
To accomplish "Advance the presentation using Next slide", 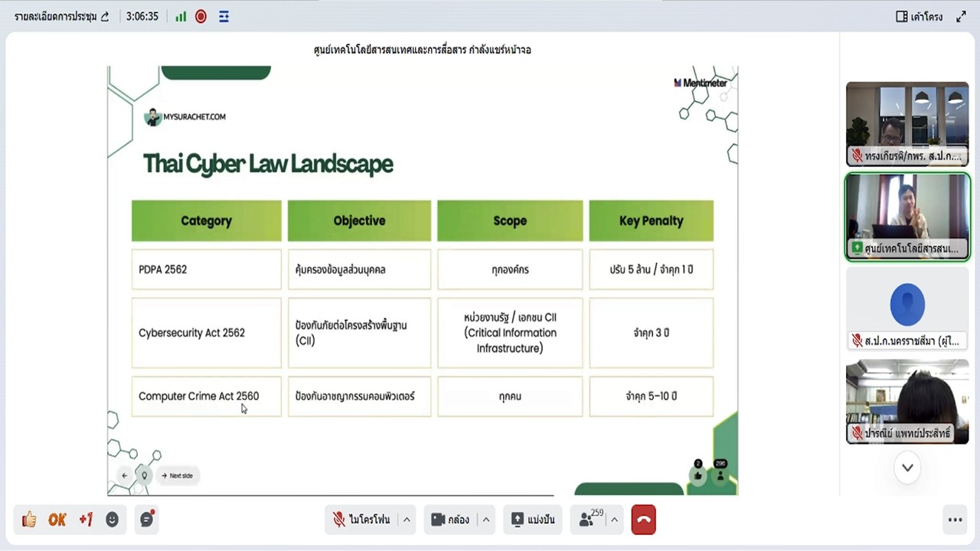I will (178, 475).
